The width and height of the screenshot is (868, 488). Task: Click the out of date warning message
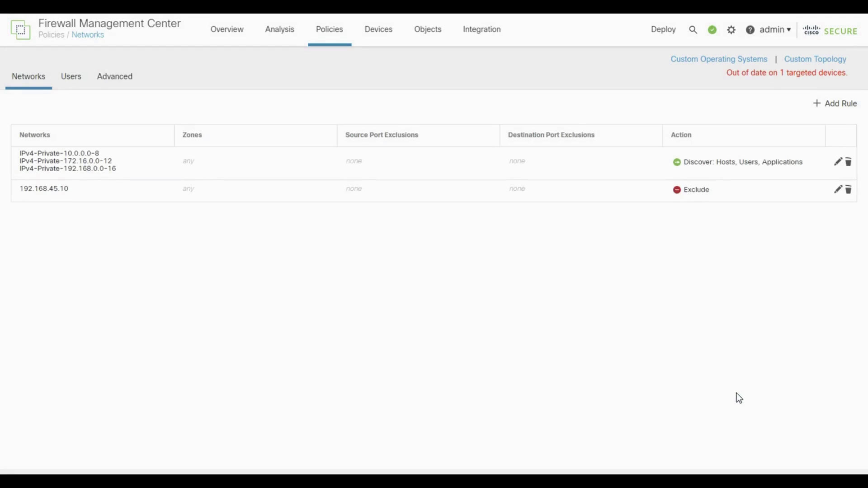click(x=787, y=73)
